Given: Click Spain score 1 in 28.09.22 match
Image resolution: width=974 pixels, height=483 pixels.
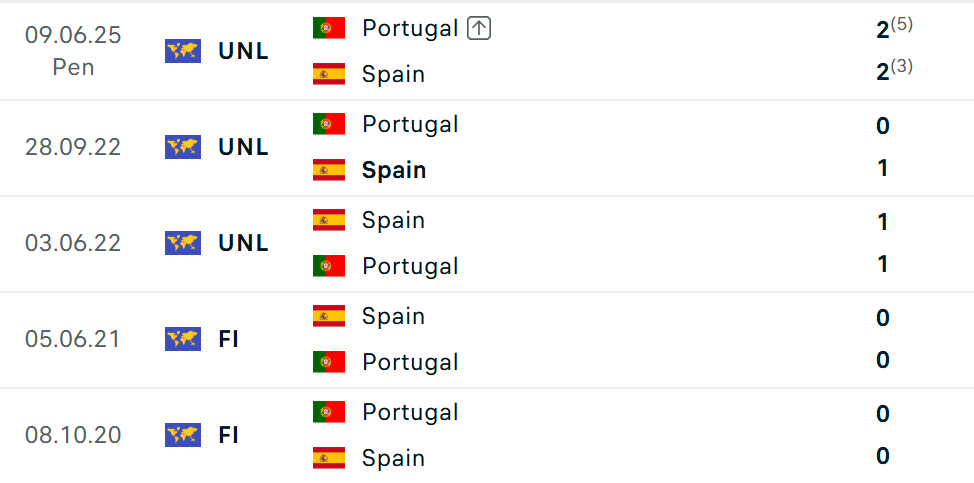Looking at the screenshot, I should pos(883,168).
